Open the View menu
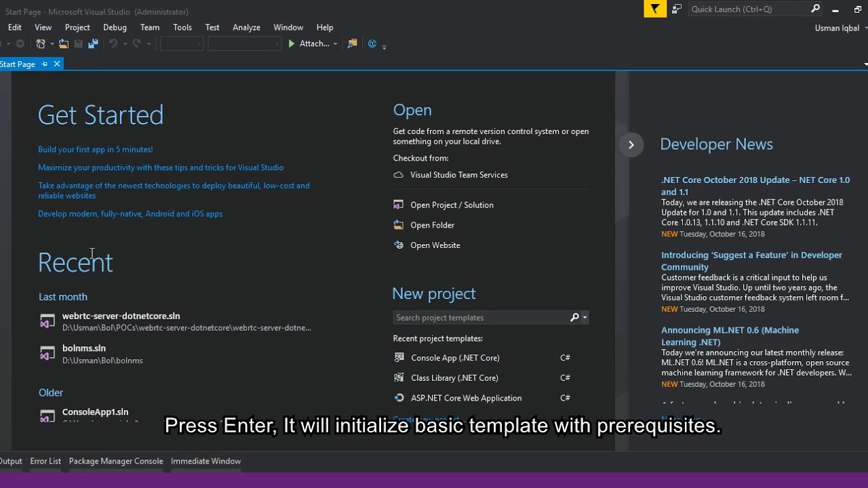This screenshot has height=488, width=868. (x=43, y=27)
